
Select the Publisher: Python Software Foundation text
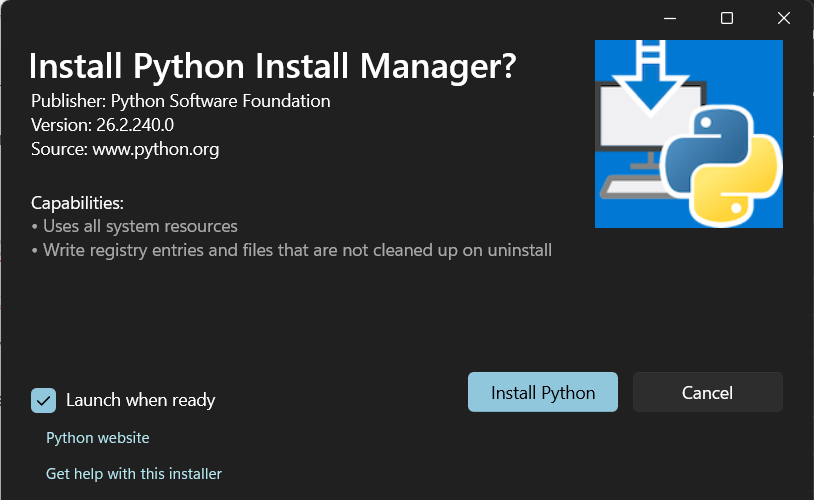(181, 101)
